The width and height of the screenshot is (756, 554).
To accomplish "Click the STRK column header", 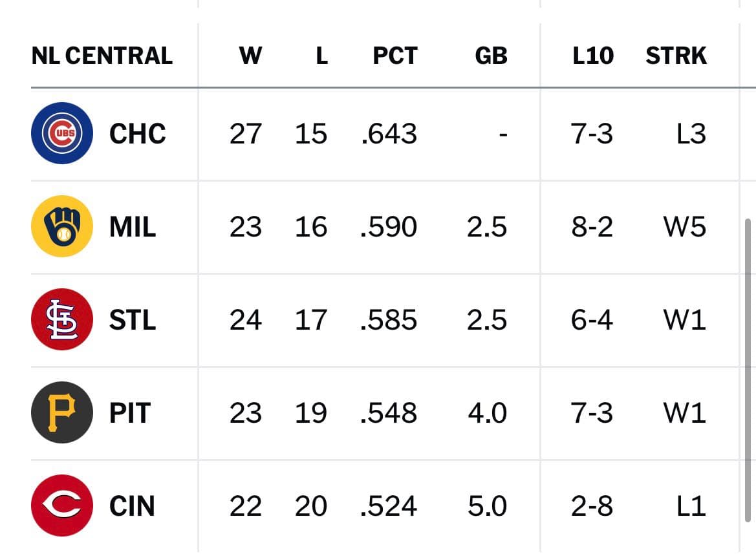I will tap(676, 56).
